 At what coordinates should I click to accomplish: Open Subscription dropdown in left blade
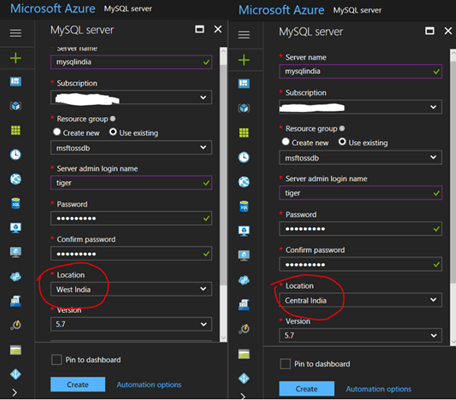(x=131, y=97)
